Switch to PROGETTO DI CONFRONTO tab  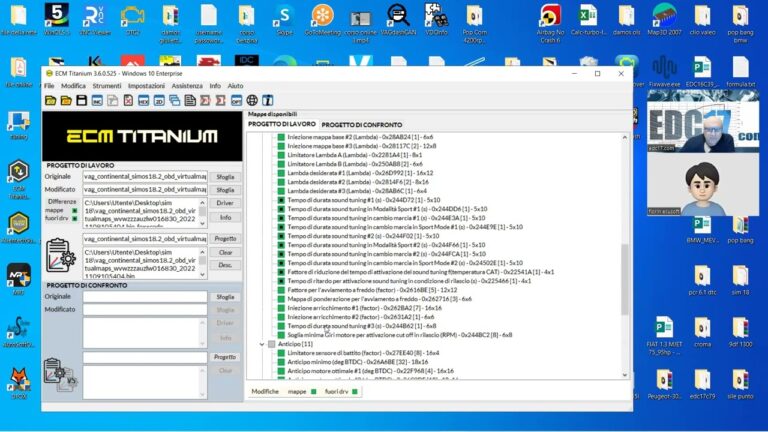coord(361,125)
